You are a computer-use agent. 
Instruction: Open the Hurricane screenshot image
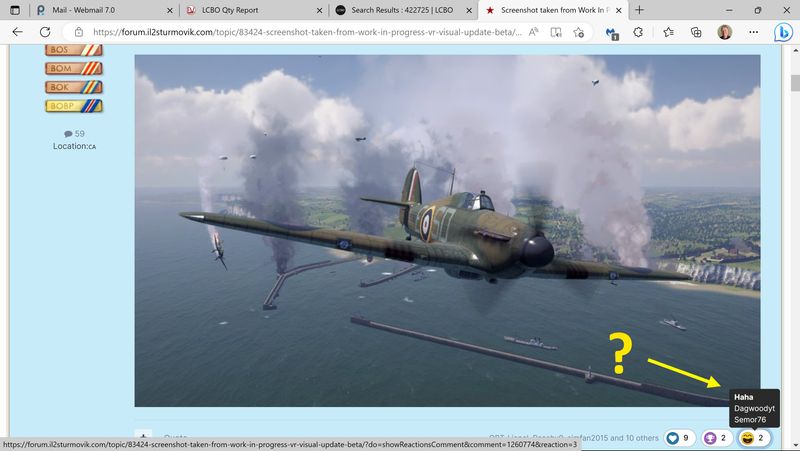pyautogui.click(x=447, y=231)
